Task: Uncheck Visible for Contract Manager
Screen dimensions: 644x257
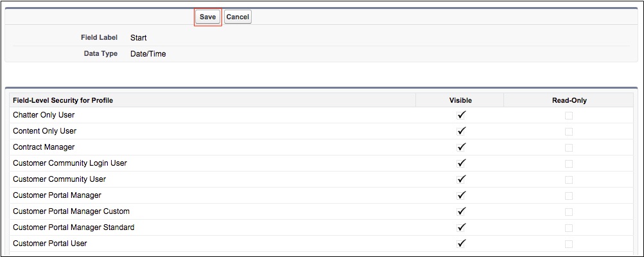Action: click(460, 147)
